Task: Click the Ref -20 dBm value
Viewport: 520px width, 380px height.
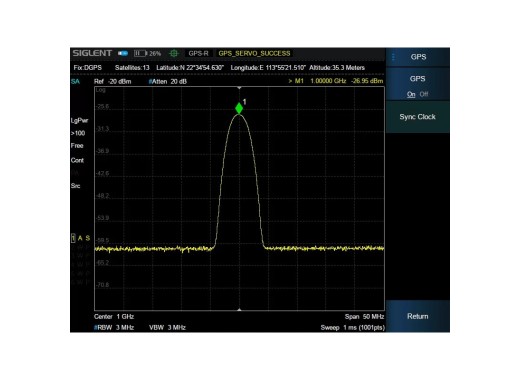Action: (x=113, y=81)
